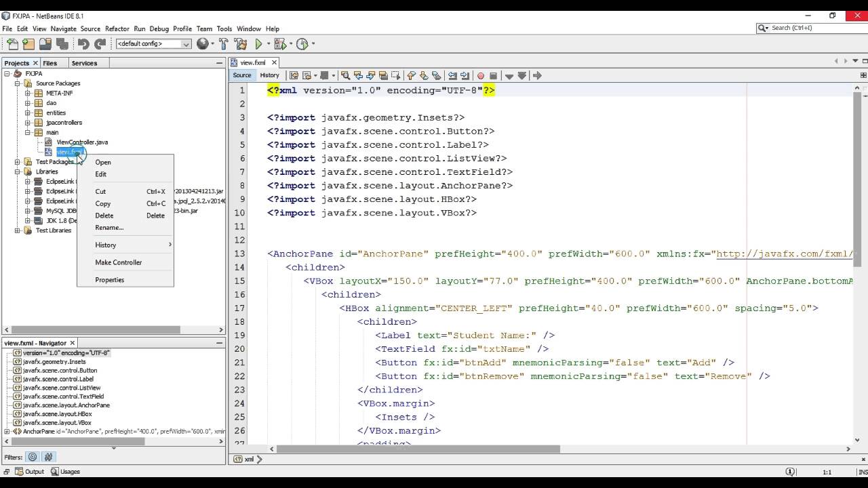Screen dimensions: 868x488
Task: Open the Usages window button
Action: click(x=65, y=472)
